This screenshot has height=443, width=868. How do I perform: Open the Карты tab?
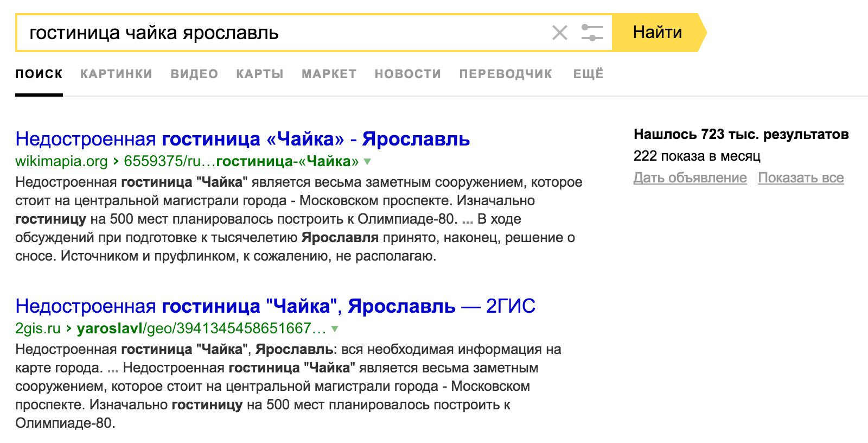(260, 74)
